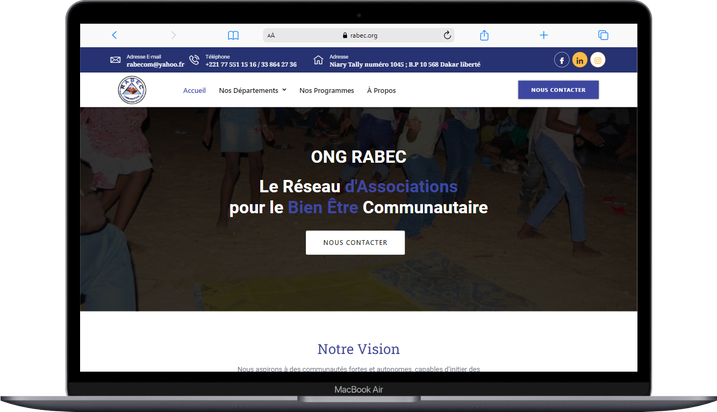Image resolution: width=717 pixels, height=412 pixels.
Task: Show the tab overview icon
Action: pyautogui.click(x=603, y=35)
